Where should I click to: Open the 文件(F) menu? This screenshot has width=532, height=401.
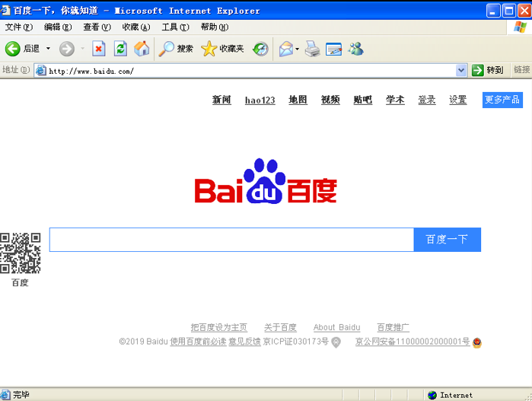pyautogui.click(x=19, y=27)
